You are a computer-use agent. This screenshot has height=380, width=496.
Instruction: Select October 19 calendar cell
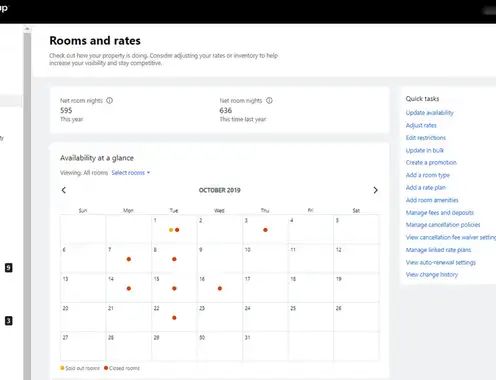(x=356, y=288)
